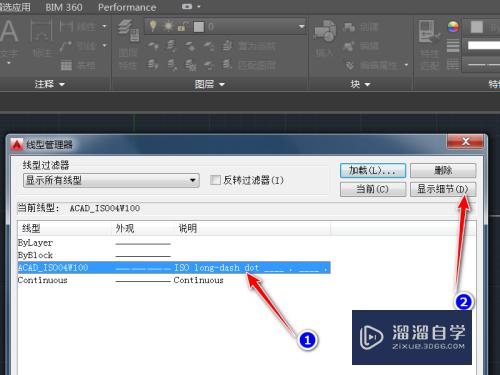This screenshot has height=375, width=500.
Task: Open the 线性 dropdown arrow
Action: click(x=104, y=26)
